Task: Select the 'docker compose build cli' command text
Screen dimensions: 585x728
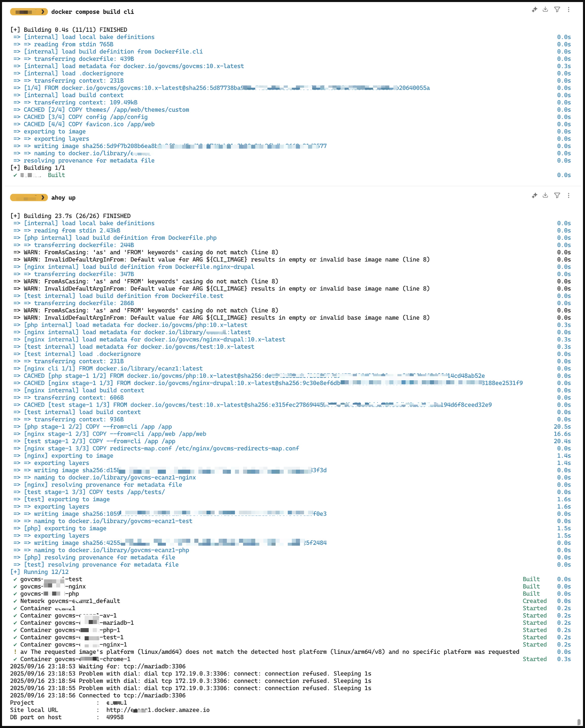Action: click(92, 12)
